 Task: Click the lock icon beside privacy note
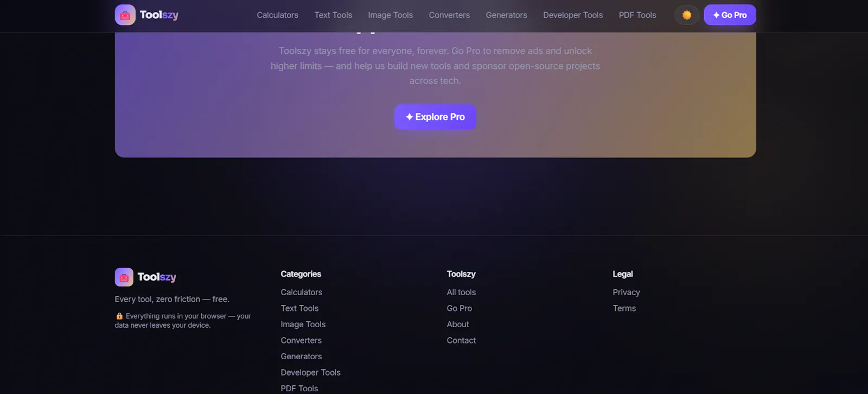coord(119,316)
